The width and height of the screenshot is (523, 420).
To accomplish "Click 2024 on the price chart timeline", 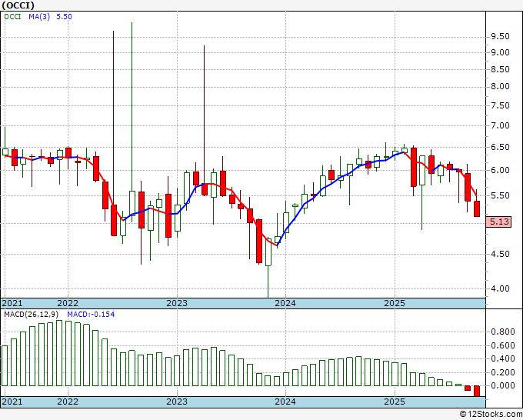I will [285, 303].
